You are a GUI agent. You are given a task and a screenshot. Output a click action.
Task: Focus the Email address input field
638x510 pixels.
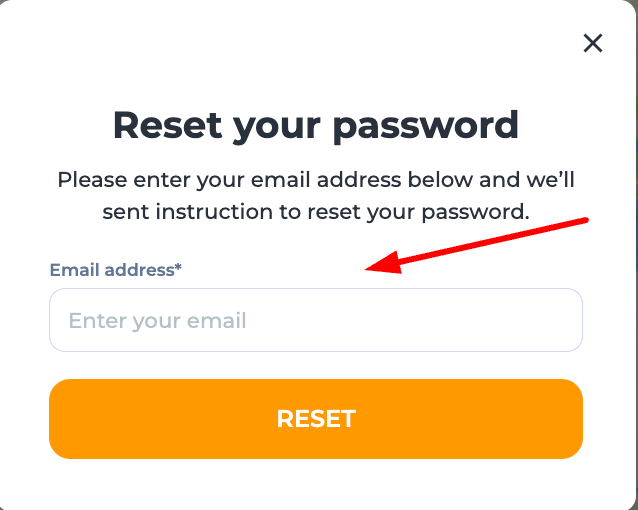pos(316,320)
